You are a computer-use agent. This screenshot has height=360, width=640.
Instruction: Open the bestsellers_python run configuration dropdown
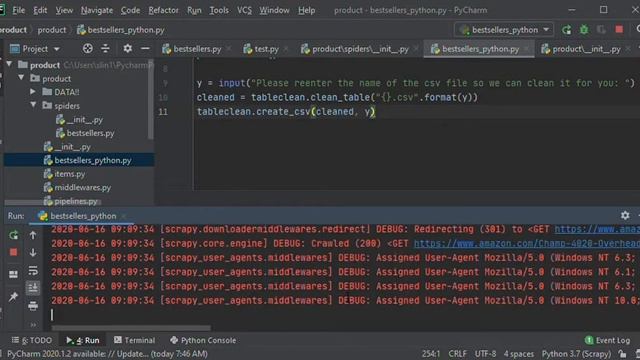504,30
